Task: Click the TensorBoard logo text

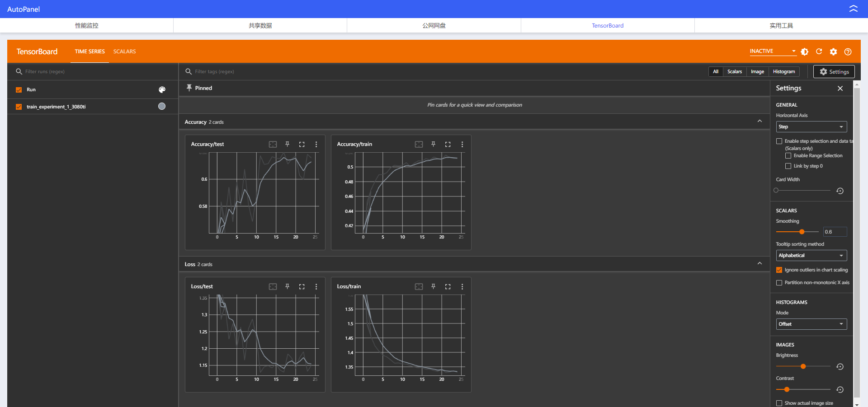Action: [x=37, y=51]
